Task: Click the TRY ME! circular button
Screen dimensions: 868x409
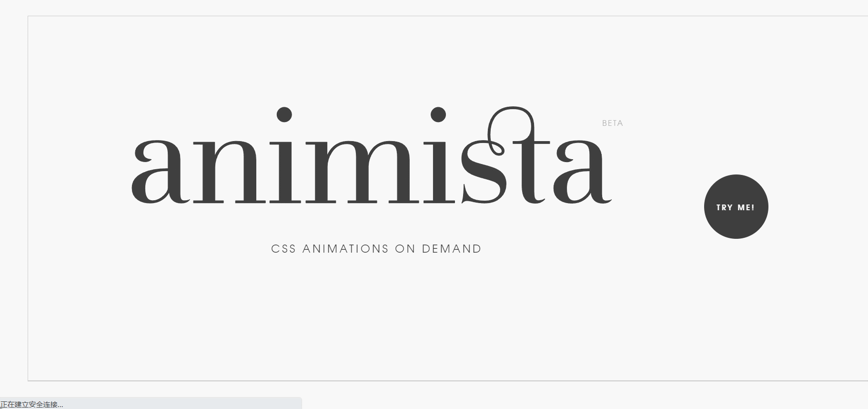Action: [x=736, y=206]
